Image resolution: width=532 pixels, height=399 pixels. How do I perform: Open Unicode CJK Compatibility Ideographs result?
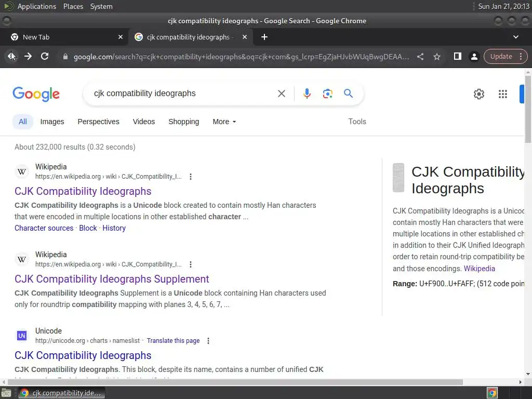pos(83,355)
